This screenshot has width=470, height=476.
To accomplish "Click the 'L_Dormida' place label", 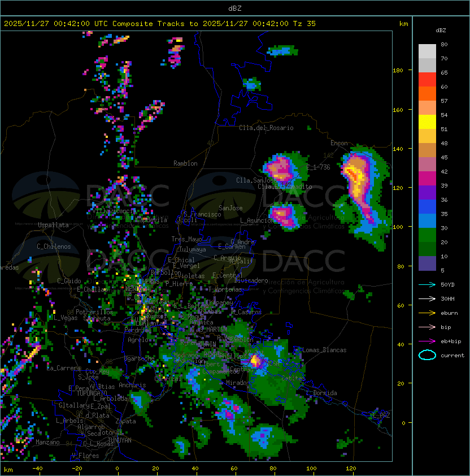I will 321,393.
